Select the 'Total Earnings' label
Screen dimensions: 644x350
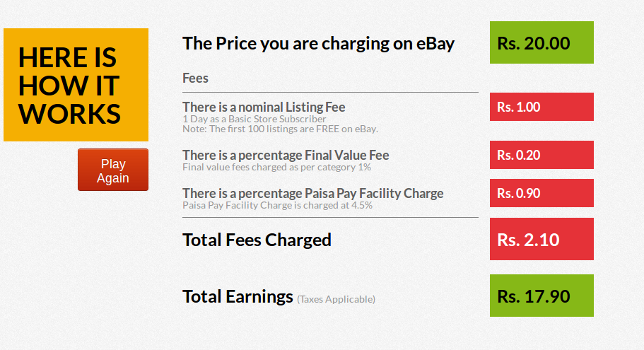238,296
